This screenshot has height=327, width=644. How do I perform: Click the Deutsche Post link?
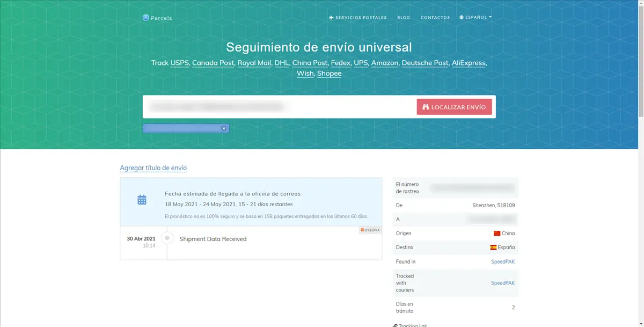coord(425,63)
